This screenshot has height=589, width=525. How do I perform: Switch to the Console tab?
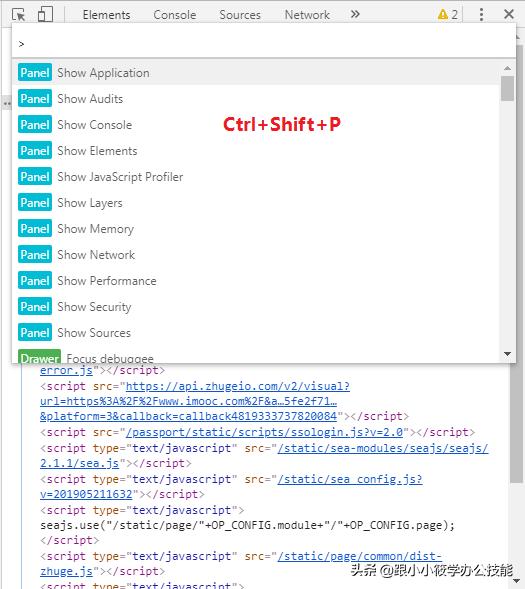[175, 15]
